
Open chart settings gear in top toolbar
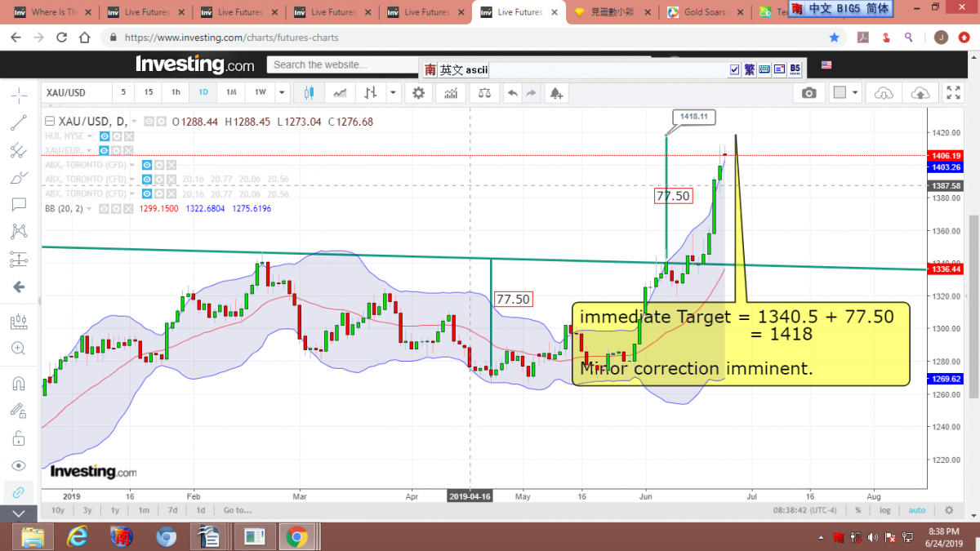(x=419, y=93)
